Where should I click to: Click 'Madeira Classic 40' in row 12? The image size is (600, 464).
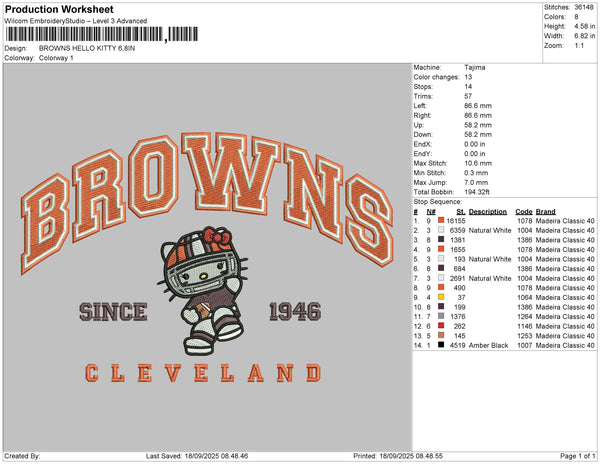pyautogui.click(x=565, y=326)
